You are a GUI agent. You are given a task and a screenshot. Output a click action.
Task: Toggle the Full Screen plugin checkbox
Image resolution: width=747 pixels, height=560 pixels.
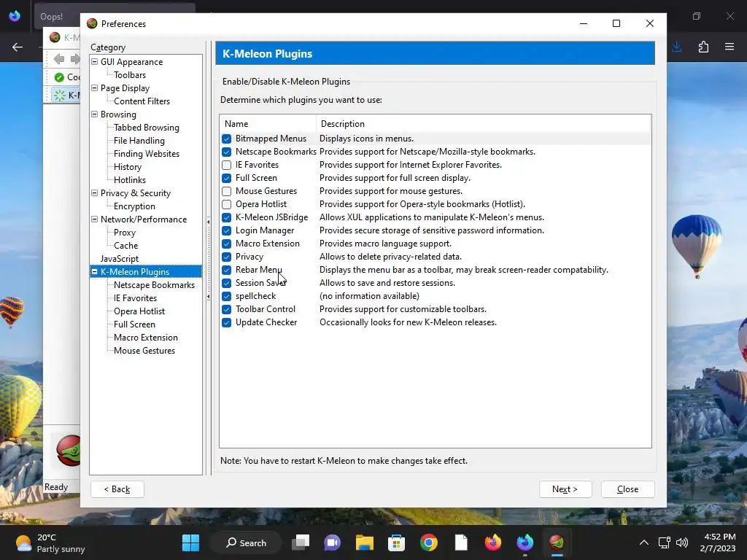click(x=227, y=178)
